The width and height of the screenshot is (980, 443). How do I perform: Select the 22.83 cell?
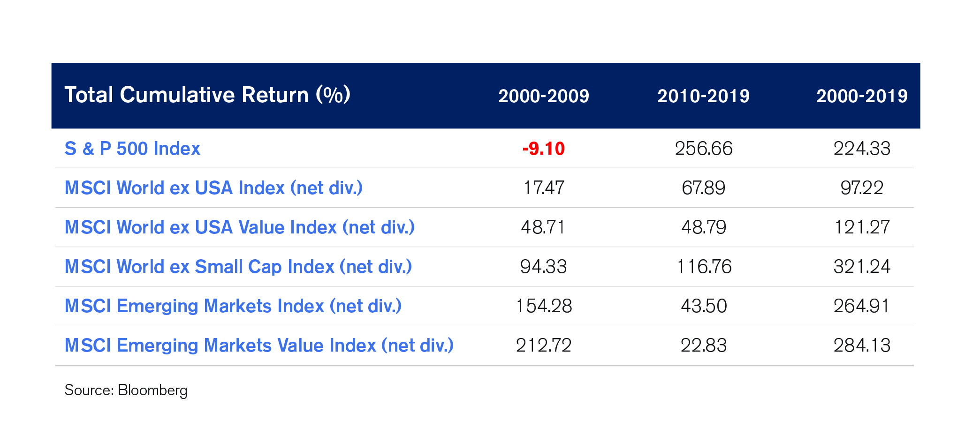tap(704, 345)
